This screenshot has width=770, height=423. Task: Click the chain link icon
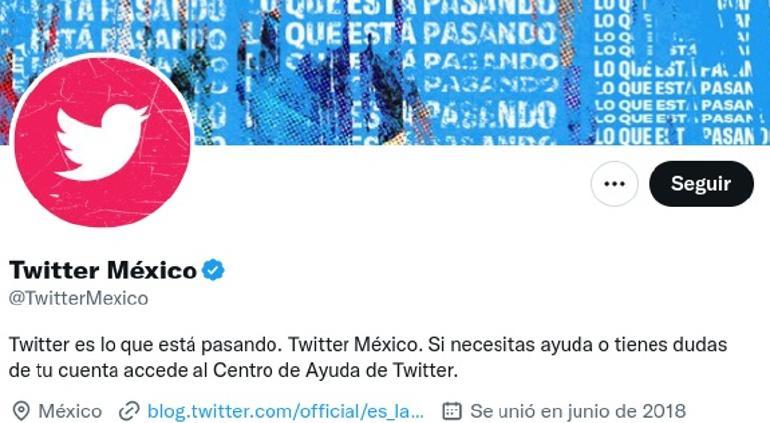[129, 411]
